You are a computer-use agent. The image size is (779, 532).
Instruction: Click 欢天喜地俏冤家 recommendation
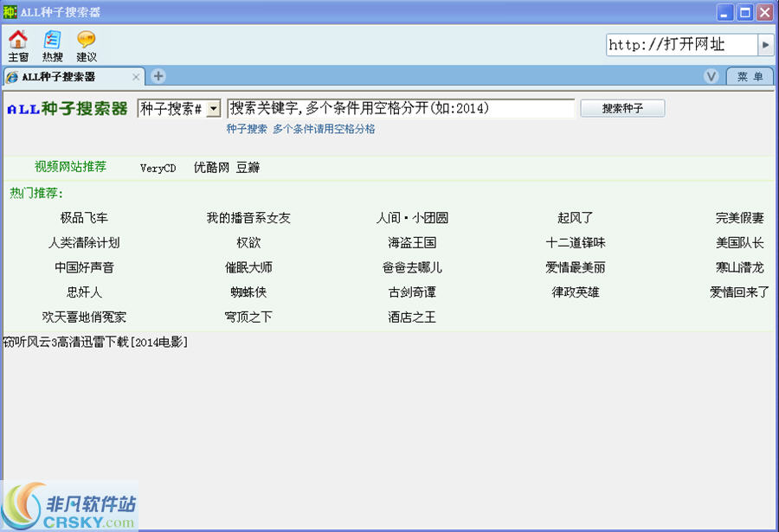pyautogui.click(x=84, y=317)
